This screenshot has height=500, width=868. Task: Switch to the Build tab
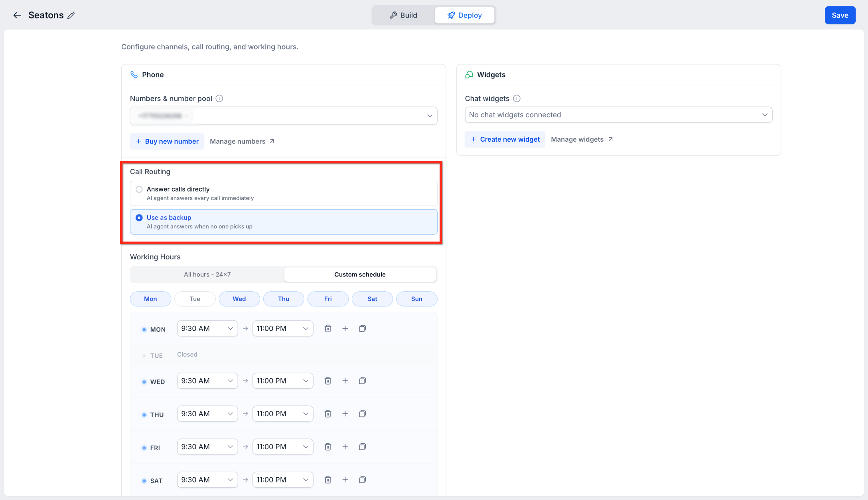tap(403, 15)
